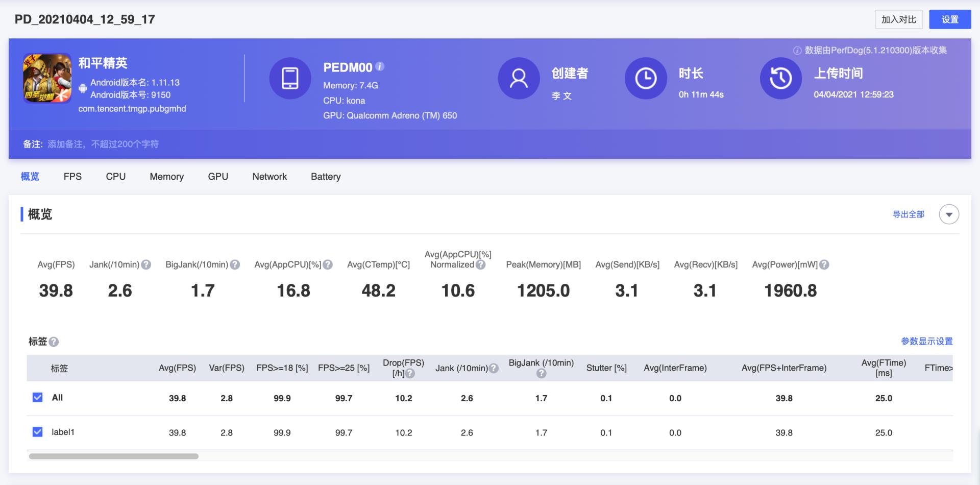The image size is (980, 485).
Task: Open the CPU tab
Action: [116, 177]
